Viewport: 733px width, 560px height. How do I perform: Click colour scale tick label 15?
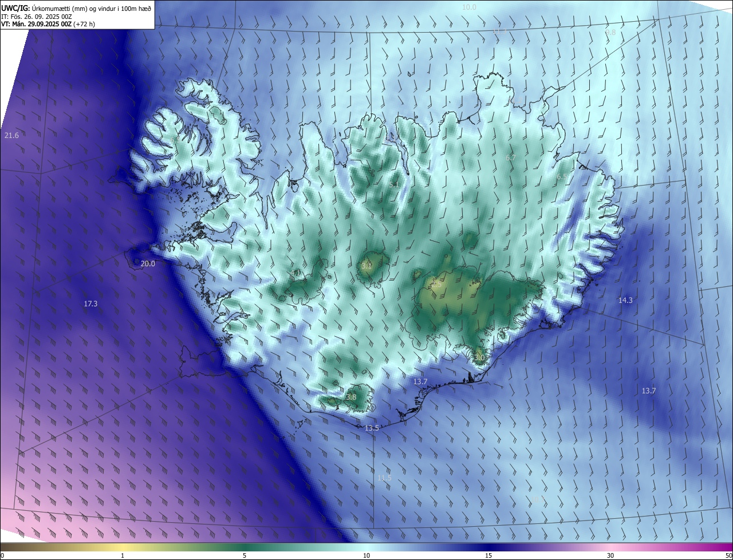(x=488, y=555)
